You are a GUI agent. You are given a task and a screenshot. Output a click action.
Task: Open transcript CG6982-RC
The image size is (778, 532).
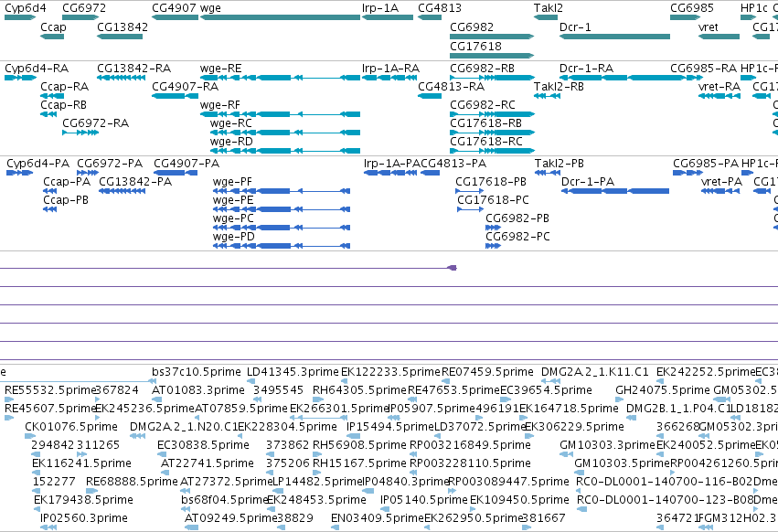(492, 114)
